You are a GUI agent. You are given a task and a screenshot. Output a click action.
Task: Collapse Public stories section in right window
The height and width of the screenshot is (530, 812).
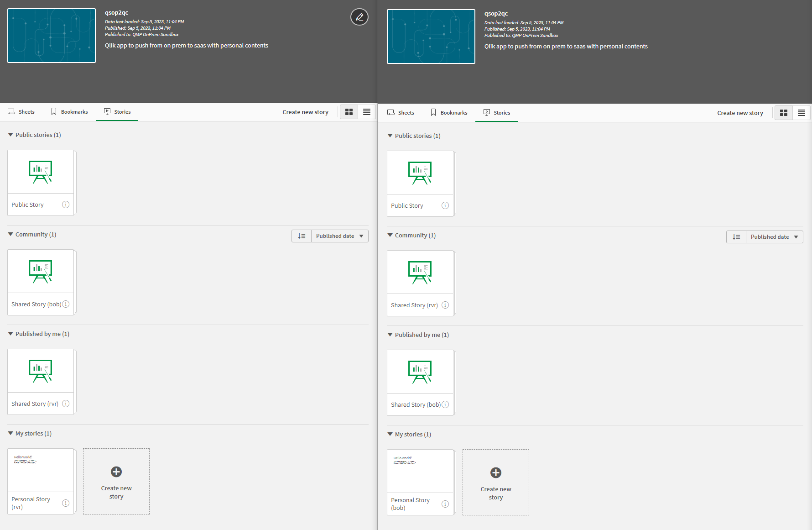[x=390, y=136]
